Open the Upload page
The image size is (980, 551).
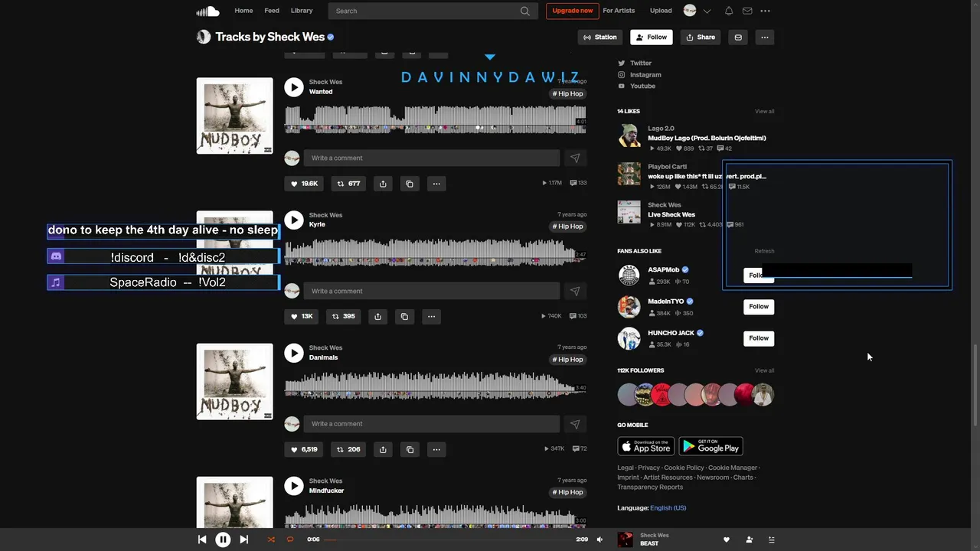661,11
